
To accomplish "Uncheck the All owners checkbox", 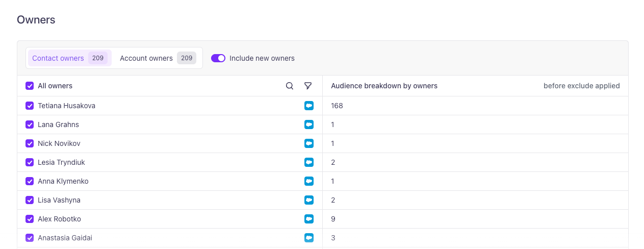I will pos(30,86).
